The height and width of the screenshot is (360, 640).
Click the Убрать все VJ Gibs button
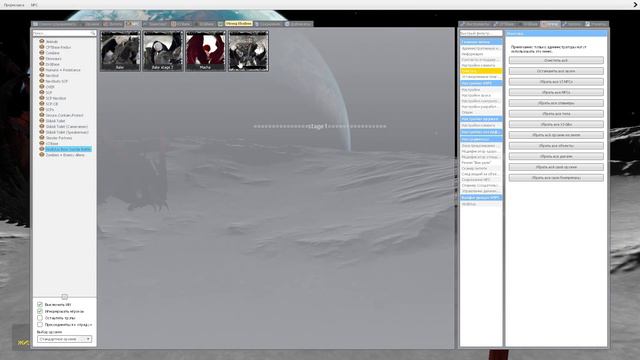556,124
